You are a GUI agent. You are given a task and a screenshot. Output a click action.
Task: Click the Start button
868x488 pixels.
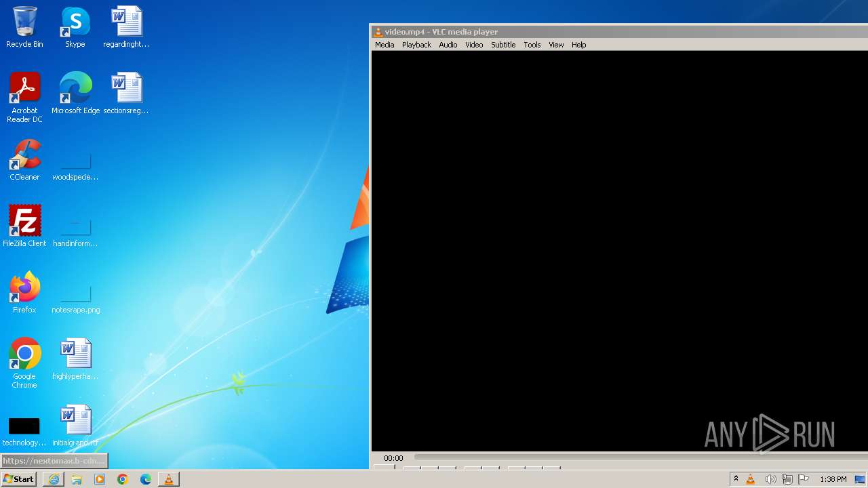[18, 479]
